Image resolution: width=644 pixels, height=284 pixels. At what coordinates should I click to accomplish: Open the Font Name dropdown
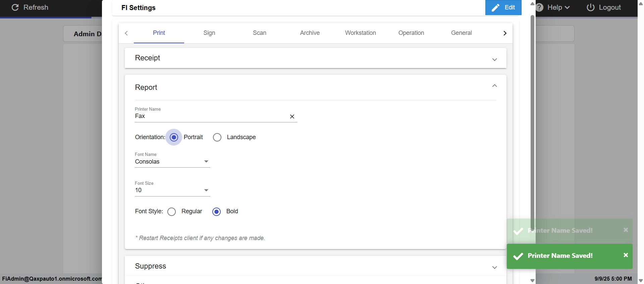pyautogui.click(x=172, y=162)
